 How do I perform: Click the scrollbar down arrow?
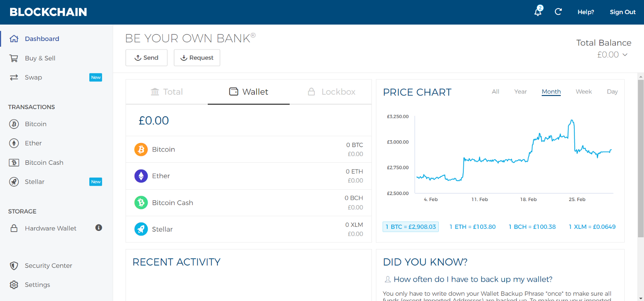pyautogui.click(x=641, y=298)
